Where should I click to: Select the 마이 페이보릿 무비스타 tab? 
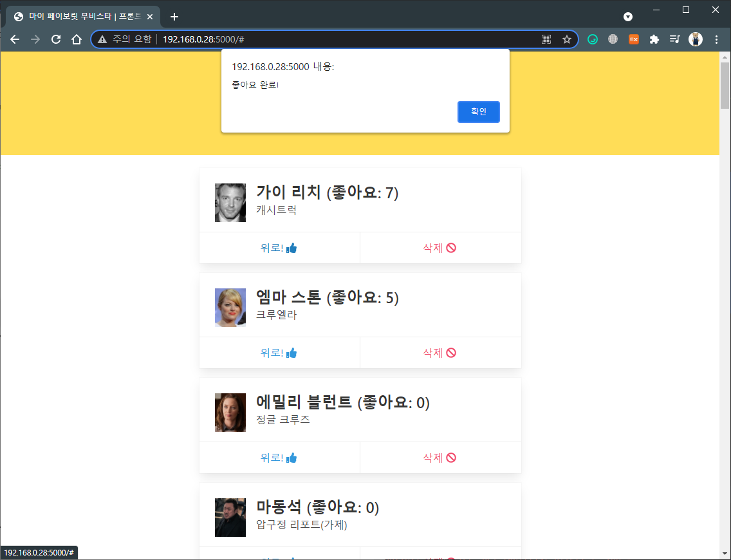coord(83,17)
